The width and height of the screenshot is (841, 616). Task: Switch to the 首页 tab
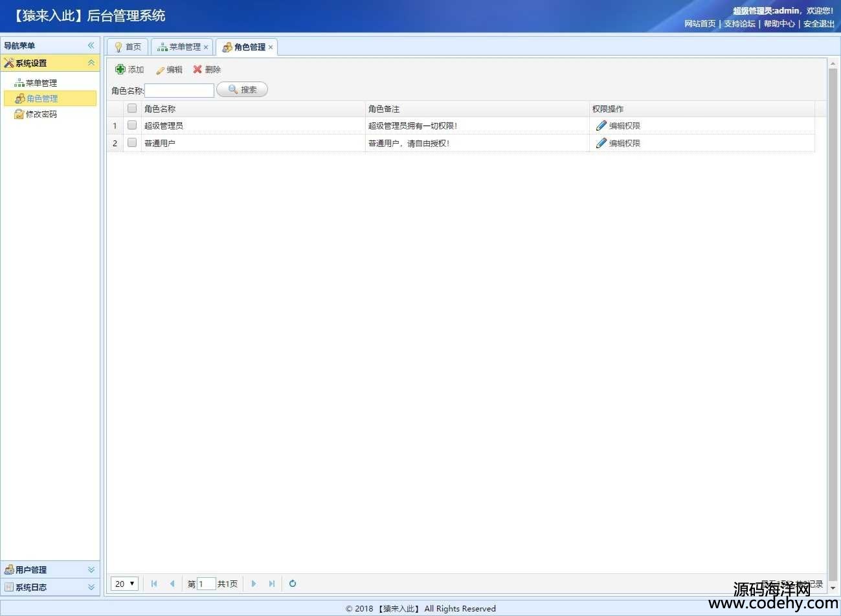[128, 47]
